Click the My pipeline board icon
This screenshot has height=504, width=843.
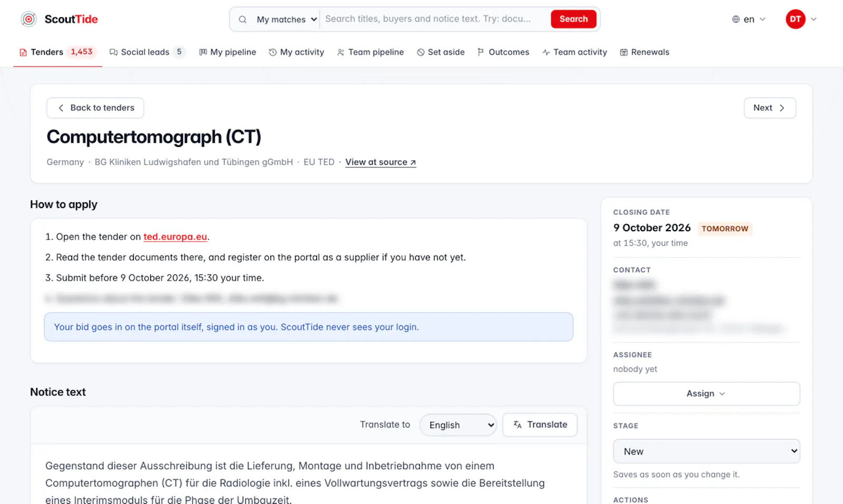click(203, 52)
